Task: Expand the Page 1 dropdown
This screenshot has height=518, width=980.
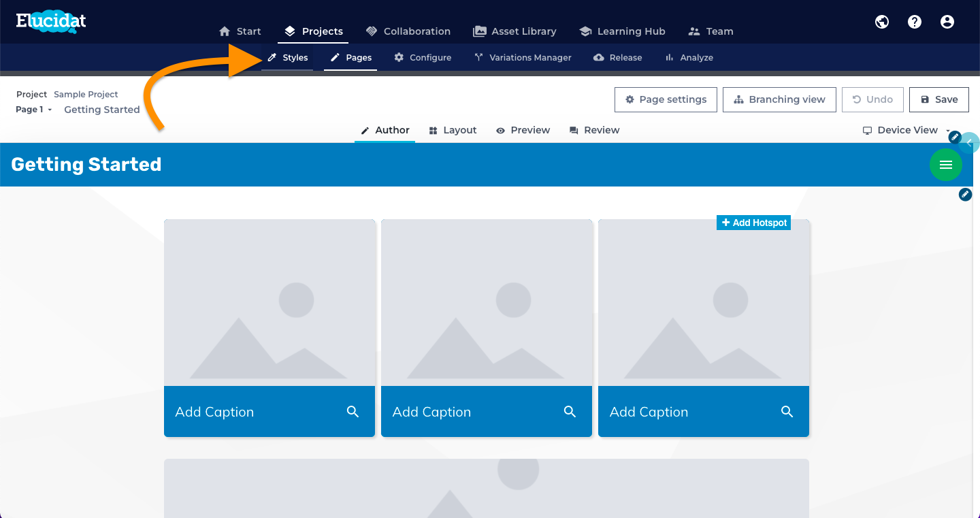Action: click(34, 110)
